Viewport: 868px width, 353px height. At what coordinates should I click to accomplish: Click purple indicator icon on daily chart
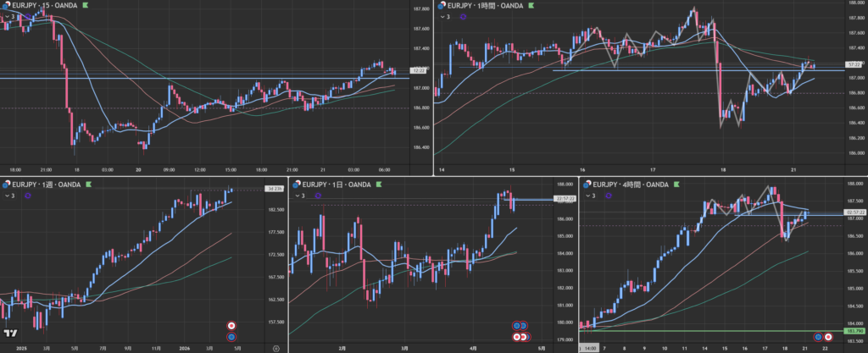[x=319, y=196]
